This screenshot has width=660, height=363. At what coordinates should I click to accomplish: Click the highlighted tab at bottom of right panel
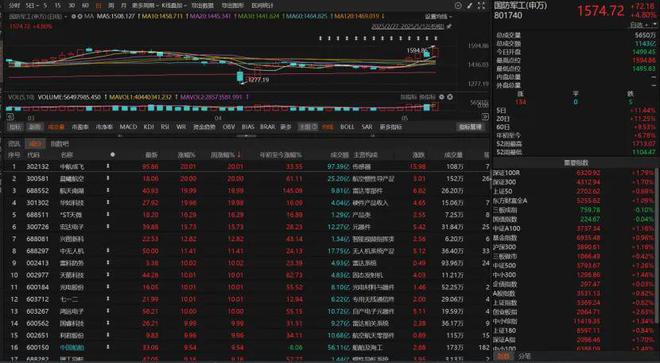pos(503,356)
